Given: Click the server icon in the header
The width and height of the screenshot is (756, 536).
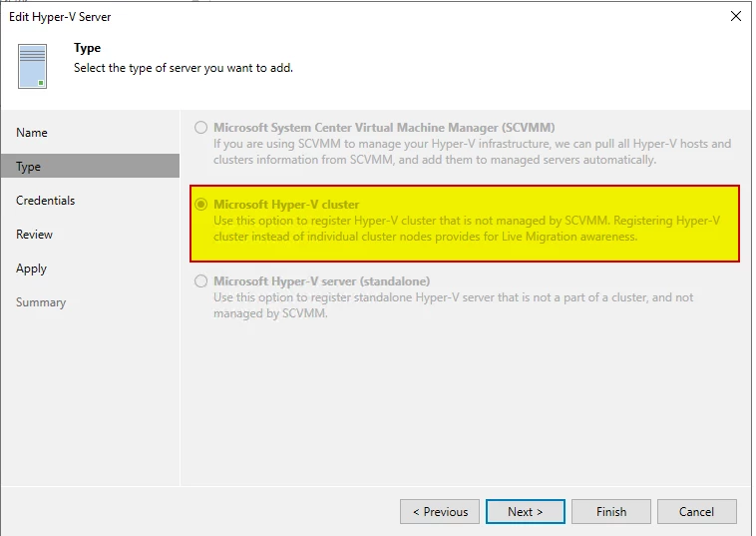Looking at the screenshot, I should pyautogui.click(x=32, y=66).
